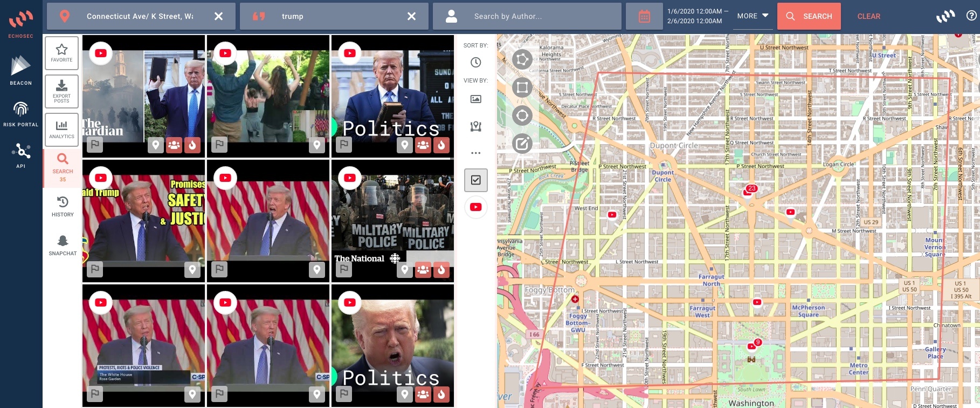Edit the Connecticut Ave/ K Street location field
Viewport: 980px width, 408px height.
click(x=140, y=16)
